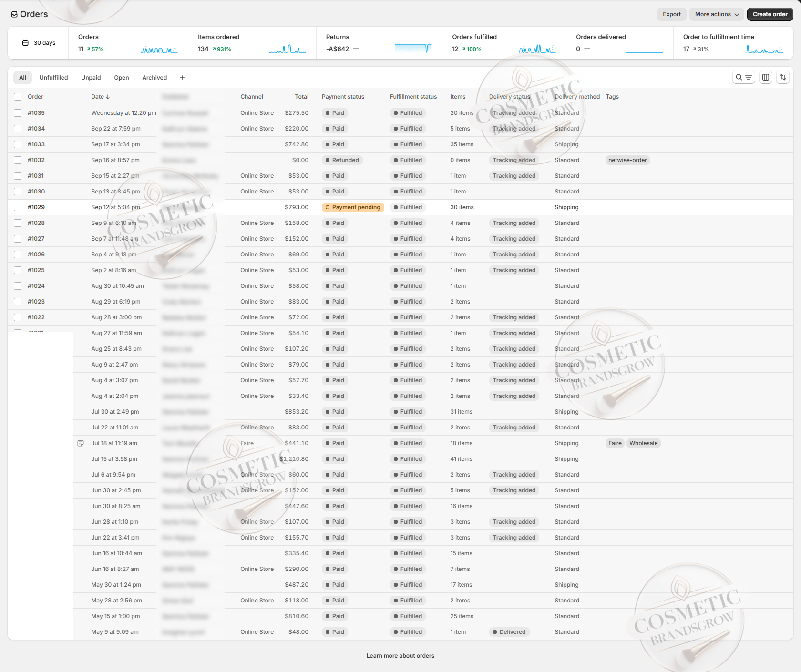The width and height of the screenshot is (801, 672).
Task: Click the Orders page header icon
Action: tap(14, 14)
